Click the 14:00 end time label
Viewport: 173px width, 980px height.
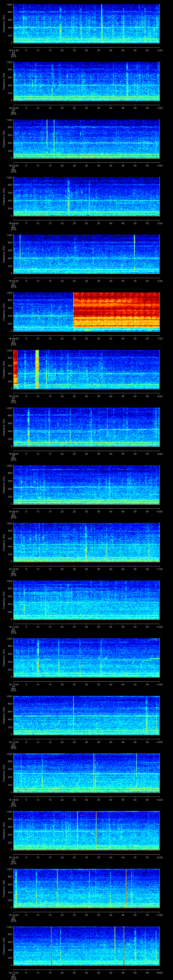[159, 742]
